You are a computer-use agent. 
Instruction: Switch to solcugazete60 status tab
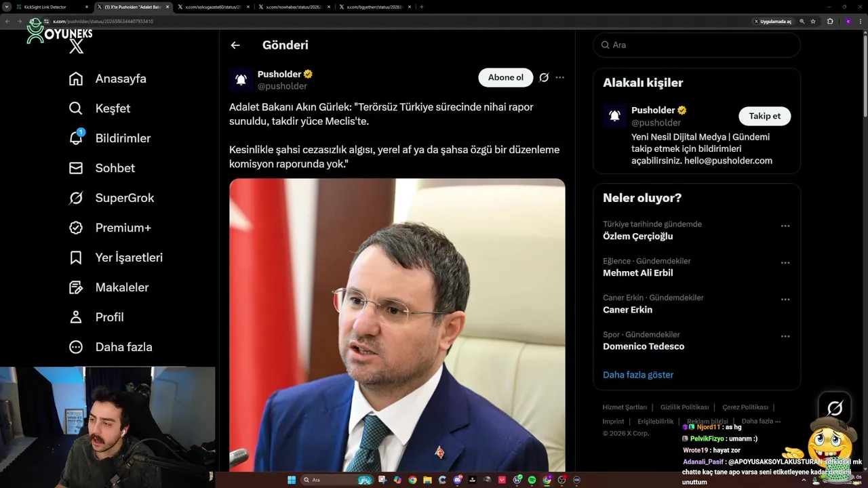[x=214, y=7]
